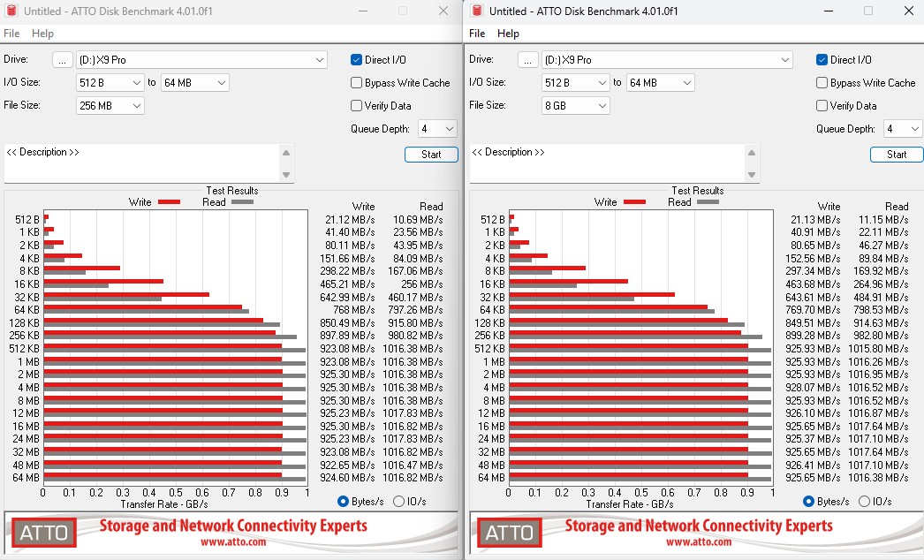Image resolution: width=924 pixels, height=560 pixels.
Task: Click 1016.95 MB/s read value, right window
Action: coord(878,375)
